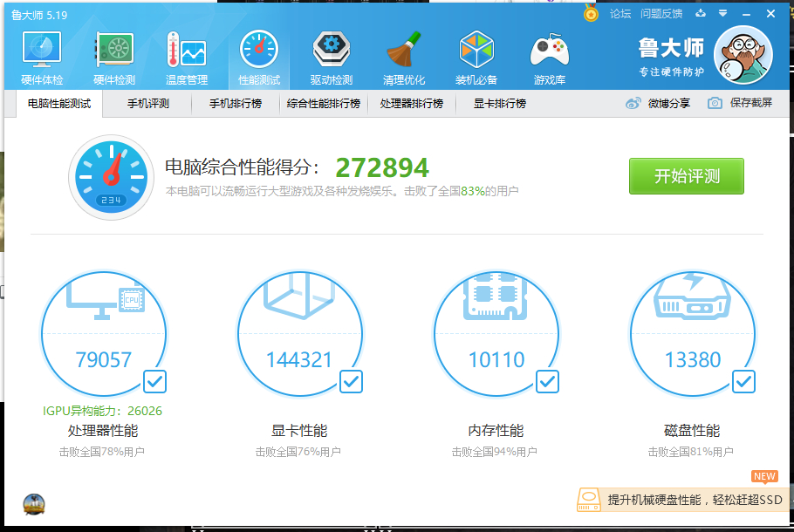The width and height of the screenshot is (794, 532).
Task: Open 清理优化 cleanup broom icon
Action: point(404,58)
